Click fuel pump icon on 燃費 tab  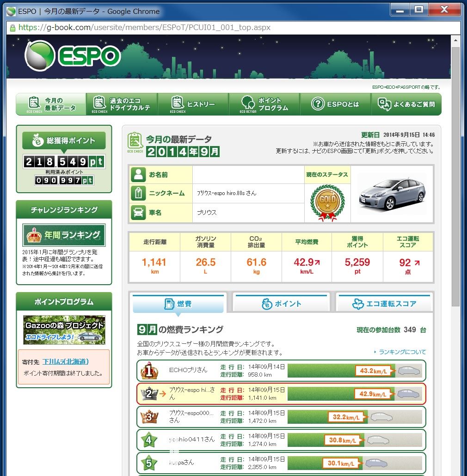[x=169, y=304]
